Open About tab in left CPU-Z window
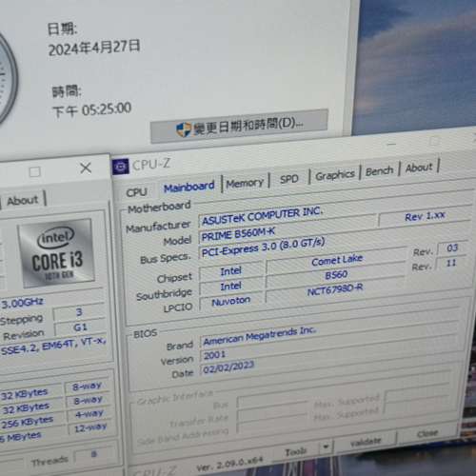Screen dimensions: 476x476 23,201
